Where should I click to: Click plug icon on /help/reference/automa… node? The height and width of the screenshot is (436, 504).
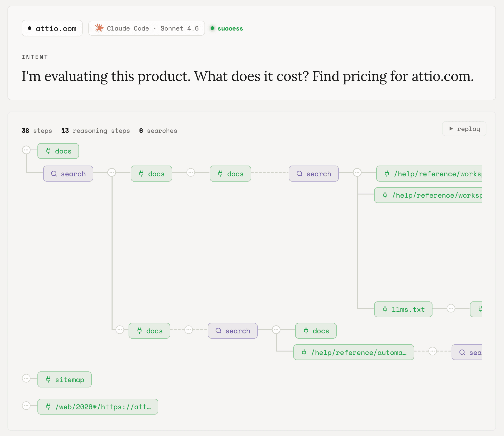tap(304, 352)
